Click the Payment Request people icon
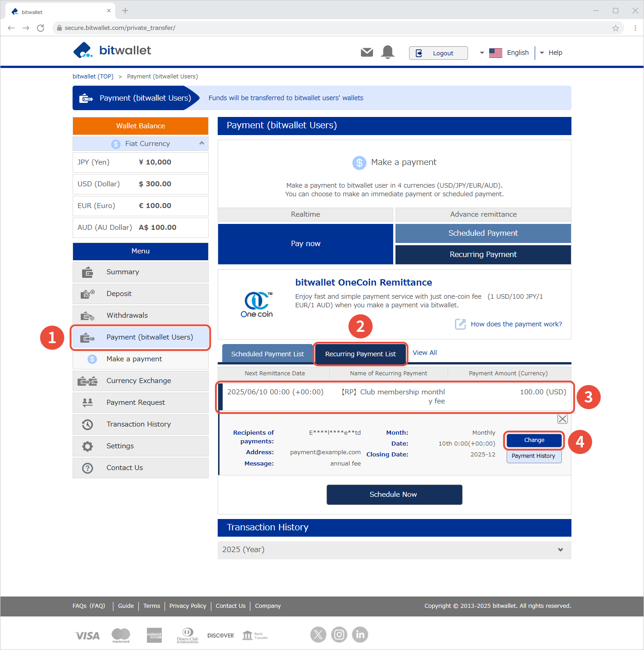This screenshot has width=644, height=650. (88, 402)
